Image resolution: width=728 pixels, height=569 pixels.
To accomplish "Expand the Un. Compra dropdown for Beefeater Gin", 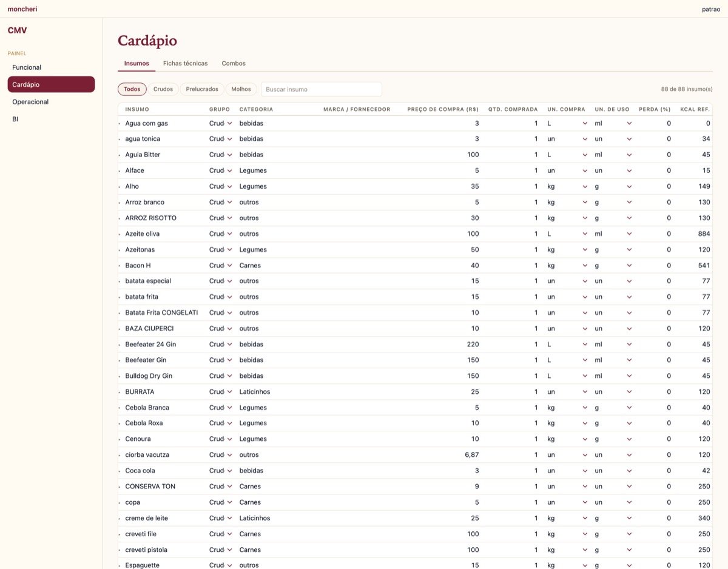I will coord(567,360).
